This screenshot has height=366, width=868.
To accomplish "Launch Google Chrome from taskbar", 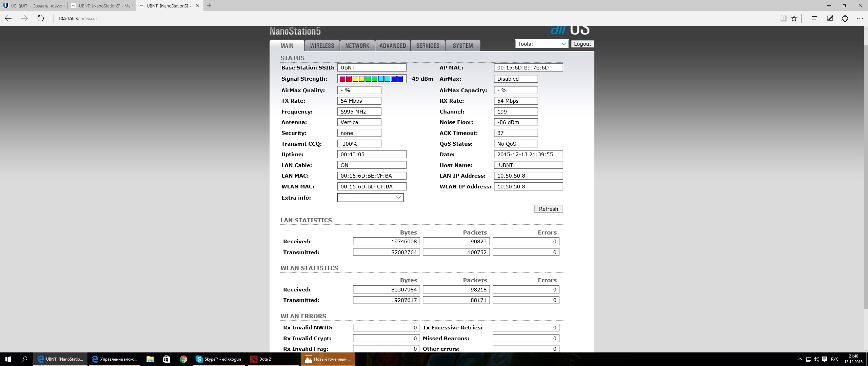I will click(183, 359).
